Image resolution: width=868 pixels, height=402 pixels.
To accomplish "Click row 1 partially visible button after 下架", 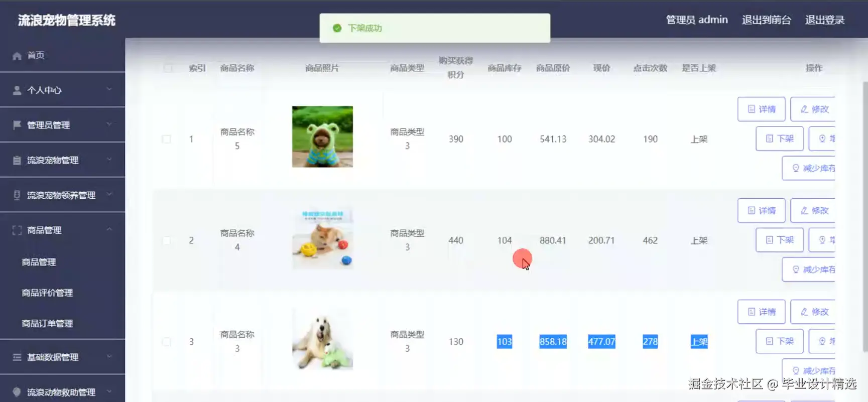I will [822, 139].
